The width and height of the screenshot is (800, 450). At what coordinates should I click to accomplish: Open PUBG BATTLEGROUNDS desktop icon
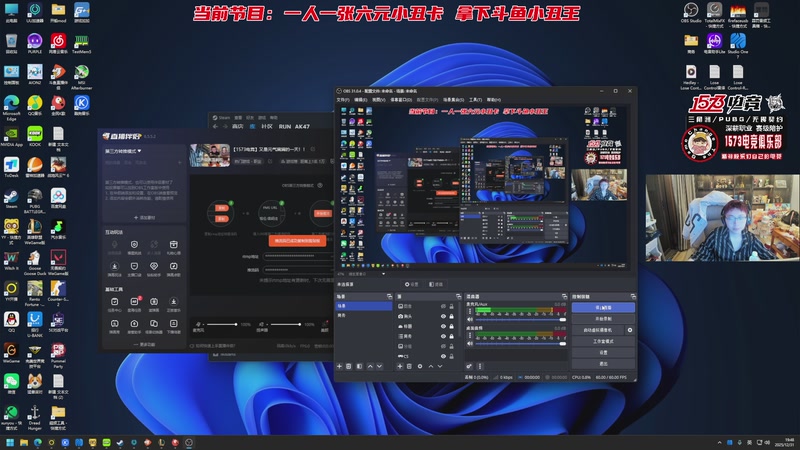[x=35, y=201]
